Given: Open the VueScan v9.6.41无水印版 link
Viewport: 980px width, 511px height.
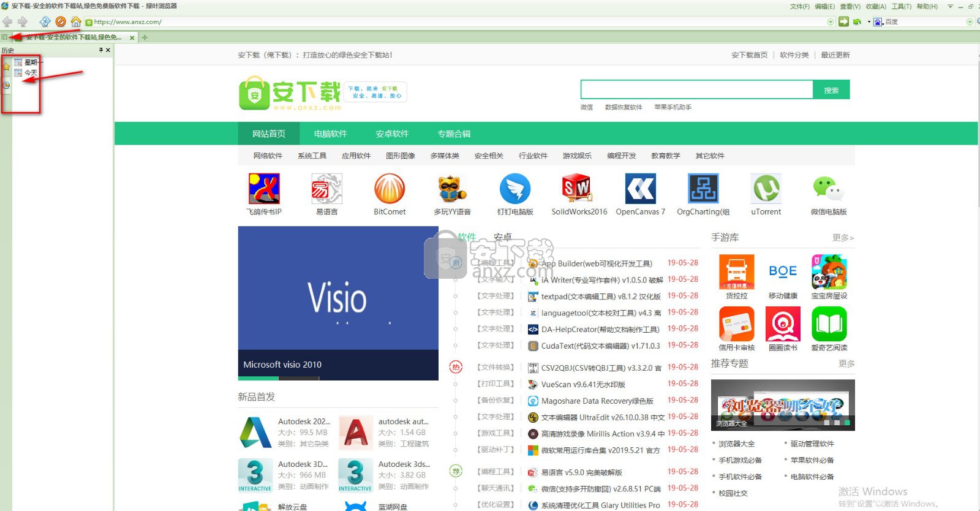Looking at the screenshot, I should (x=583, y=385).
